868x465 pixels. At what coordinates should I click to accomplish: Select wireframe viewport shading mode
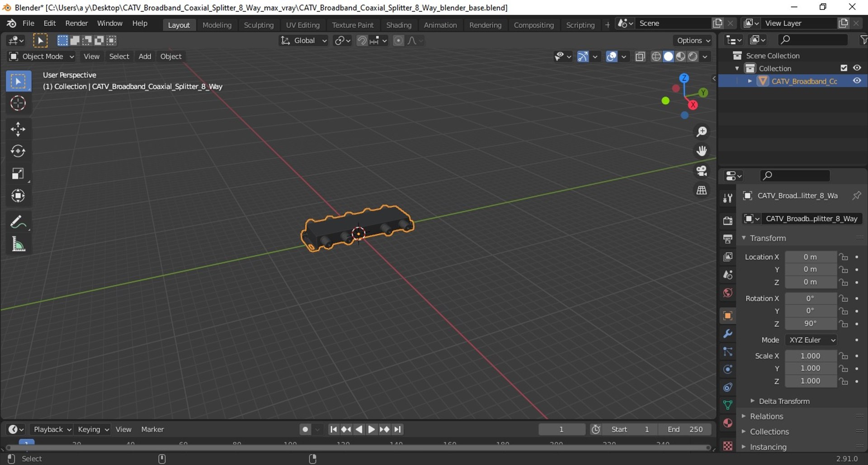point(656,57)
